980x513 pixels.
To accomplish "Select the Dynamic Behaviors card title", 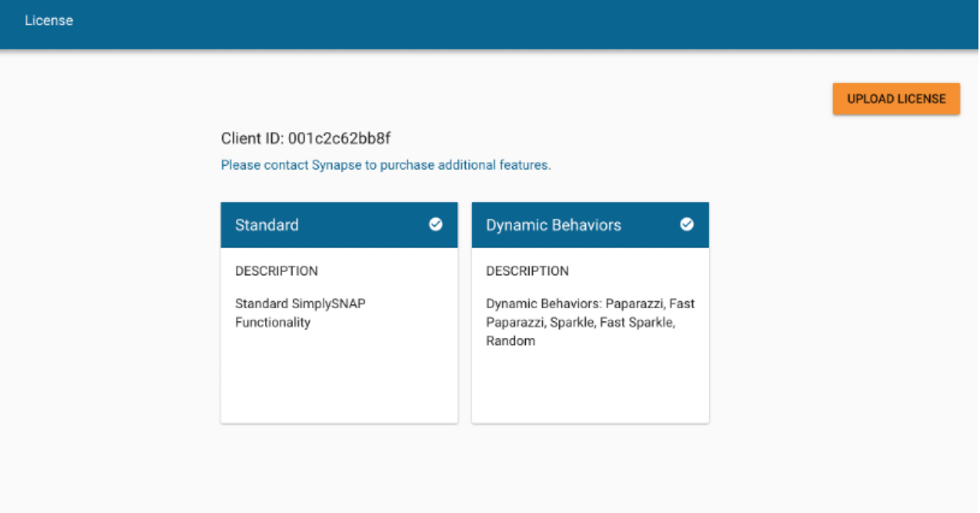I will (x=553, y=225).
